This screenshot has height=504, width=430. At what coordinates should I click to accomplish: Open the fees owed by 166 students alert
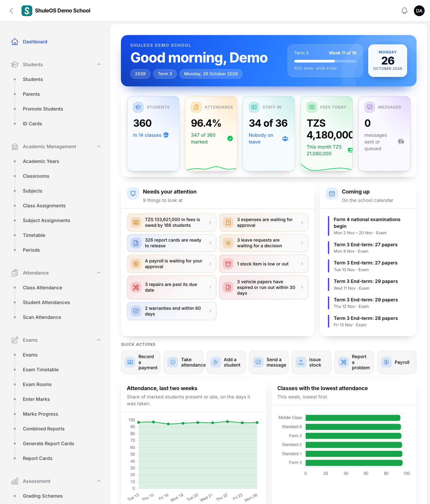[172, 222]
